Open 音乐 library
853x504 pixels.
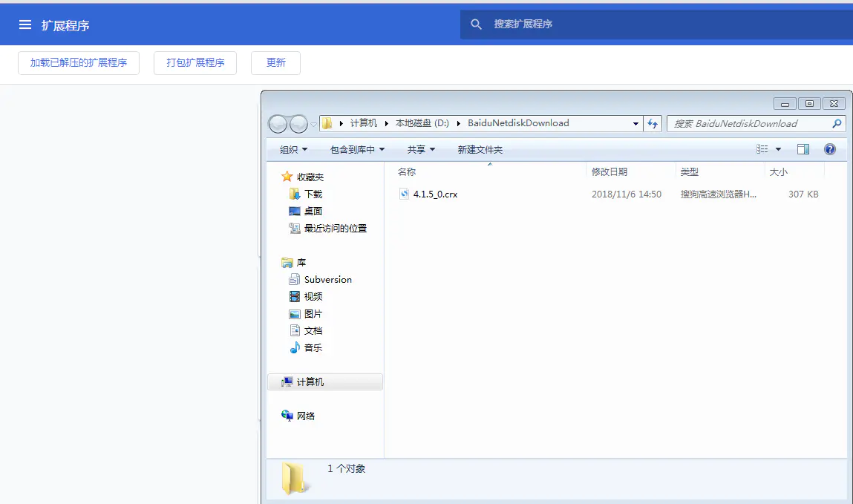tap(313, 347)
